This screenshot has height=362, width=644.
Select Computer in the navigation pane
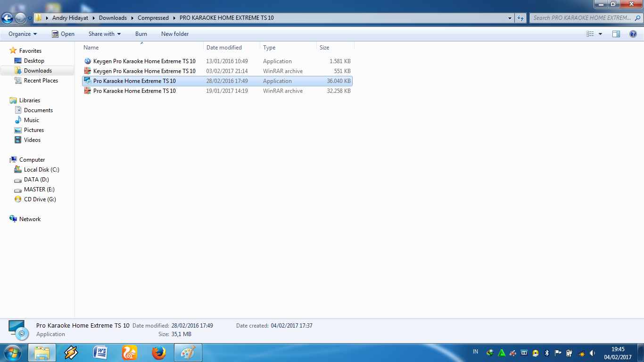32,160
